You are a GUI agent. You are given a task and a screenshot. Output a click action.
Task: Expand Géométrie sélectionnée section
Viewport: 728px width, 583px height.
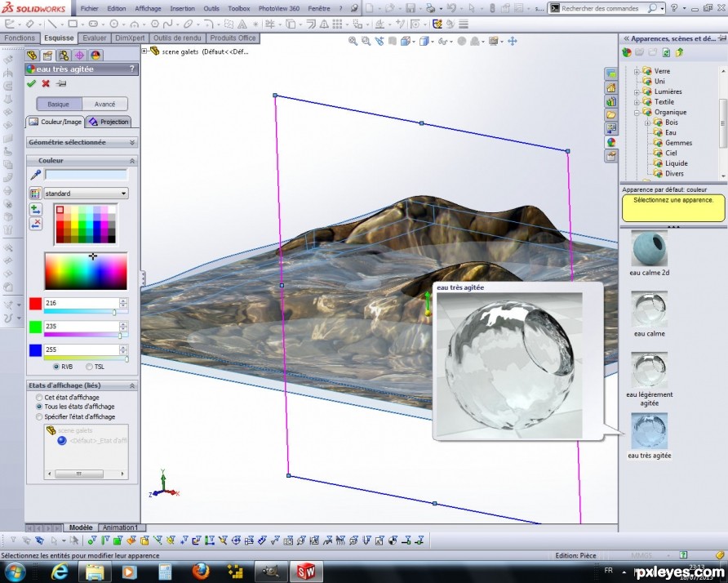coord(132,142)
